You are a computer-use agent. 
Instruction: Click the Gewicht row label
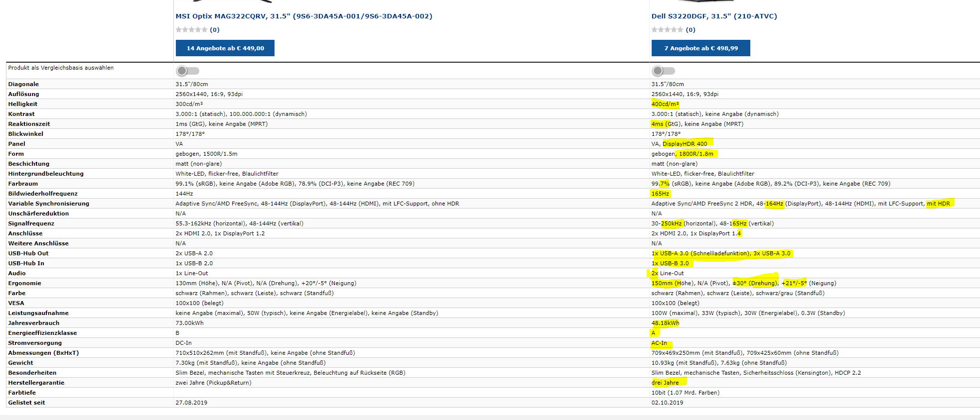click(x=20, y=363)
